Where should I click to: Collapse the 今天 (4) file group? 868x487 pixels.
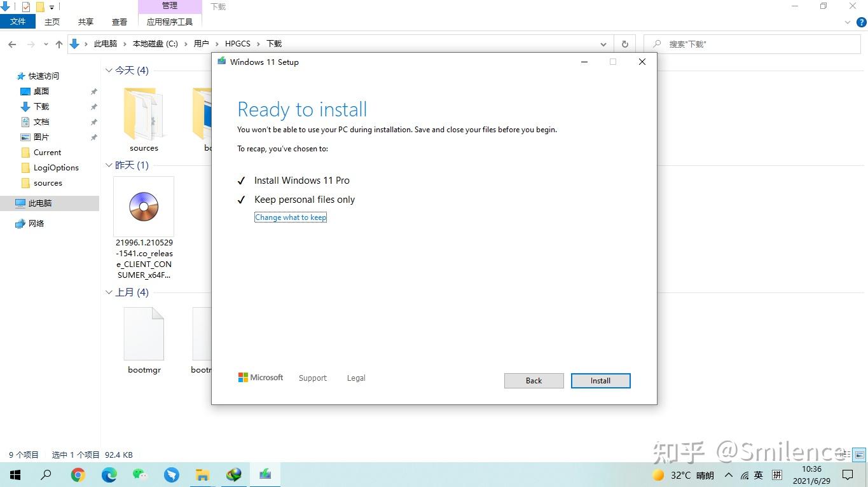[109, 71]
